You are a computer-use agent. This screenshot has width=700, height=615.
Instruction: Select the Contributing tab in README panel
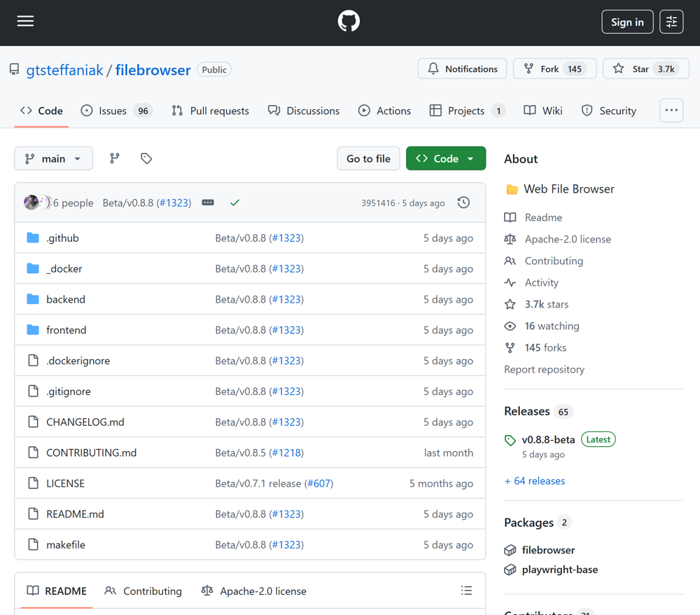coord(143,591)
